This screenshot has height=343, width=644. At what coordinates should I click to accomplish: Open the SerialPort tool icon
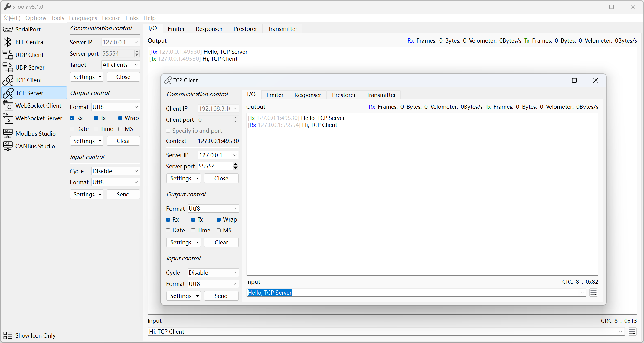point(8,29)
